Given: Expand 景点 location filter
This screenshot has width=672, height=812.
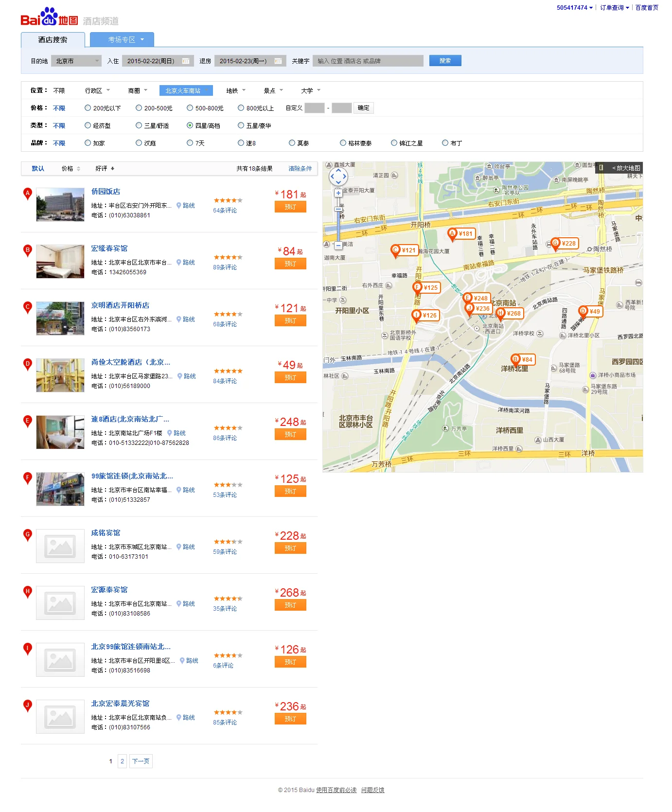Looking at the screenshot, I should tap(273, 91).
